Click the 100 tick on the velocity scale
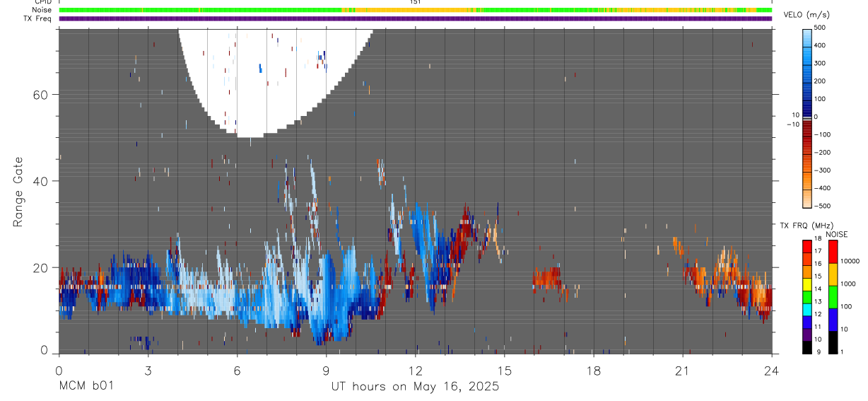The height and width of the screenshot is (401, 868). click(x=821, y=99)
